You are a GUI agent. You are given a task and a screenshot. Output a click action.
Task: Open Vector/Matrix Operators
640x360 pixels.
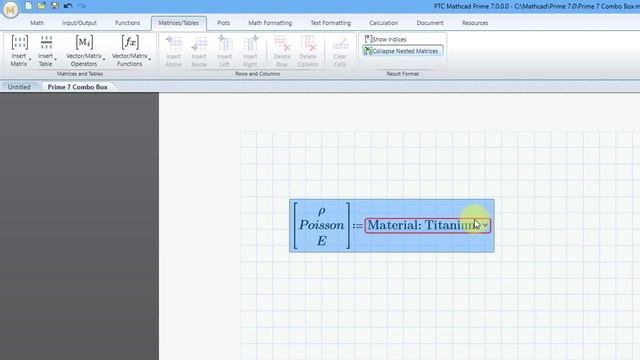click(84, 51)
